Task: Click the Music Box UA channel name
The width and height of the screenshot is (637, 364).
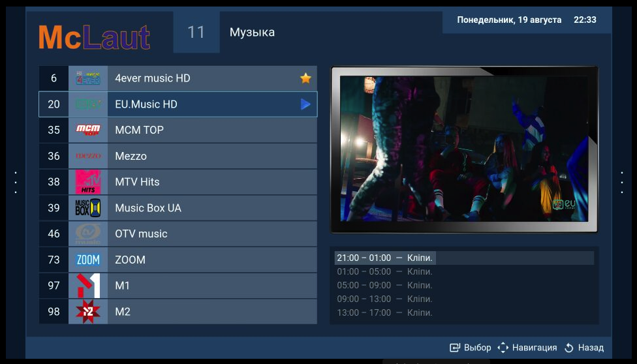Action: point(148,207)
